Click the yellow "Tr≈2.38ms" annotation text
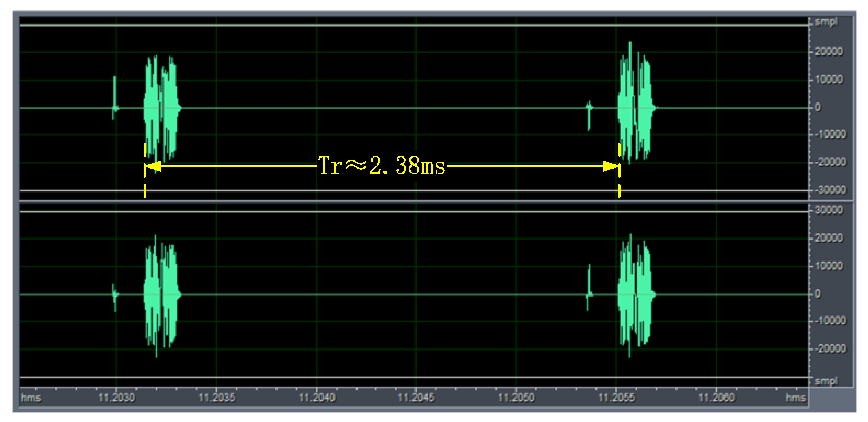This screenshot has width=868, height=422. 383,166
